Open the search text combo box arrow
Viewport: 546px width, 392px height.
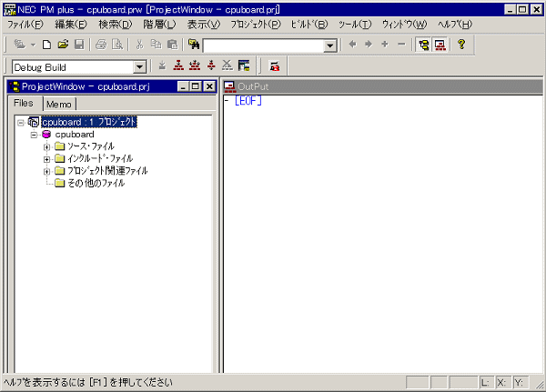click(329, 45)
